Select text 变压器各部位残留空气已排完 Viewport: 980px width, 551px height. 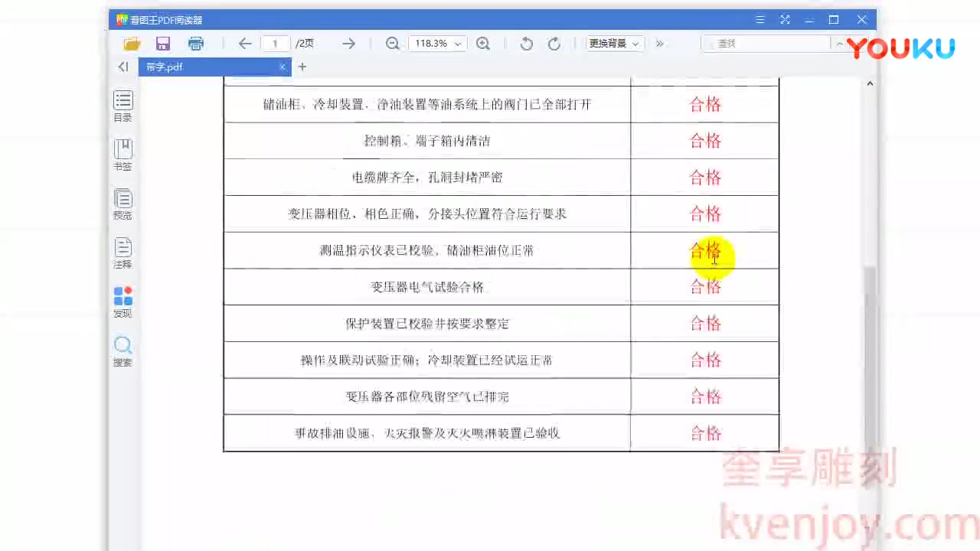[427, 396]
